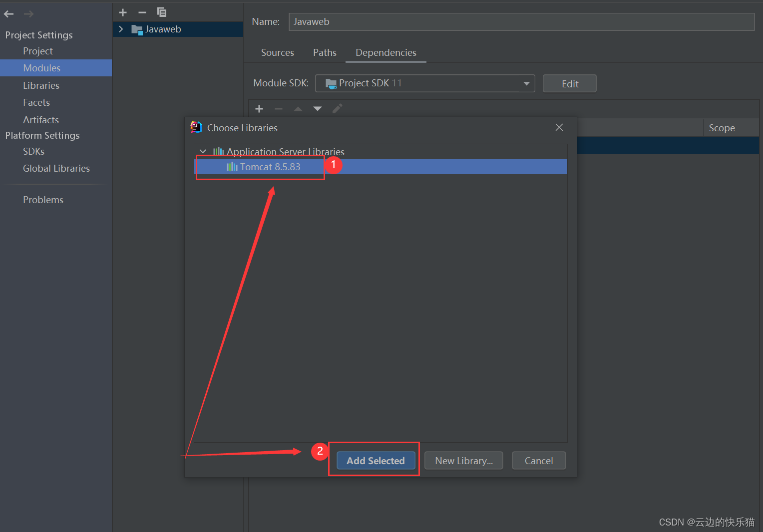Click Application Server Libraries bars icon
763x532 pixels.
tap(219, 151)
